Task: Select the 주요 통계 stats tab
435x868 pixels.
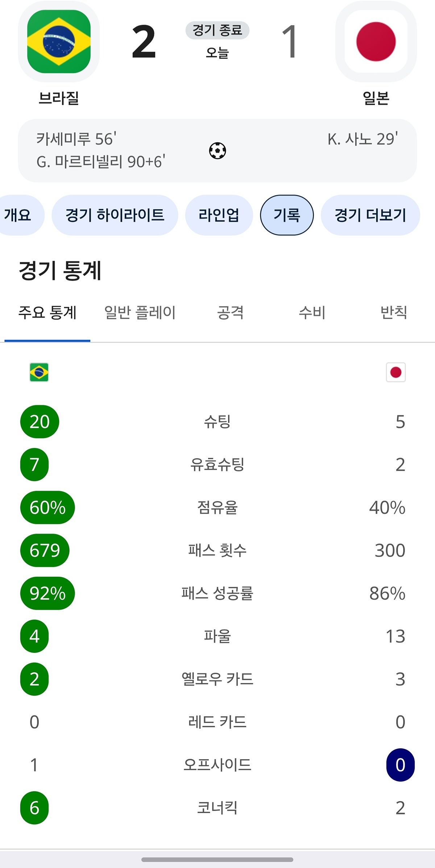Action: [x=47, y=313]
